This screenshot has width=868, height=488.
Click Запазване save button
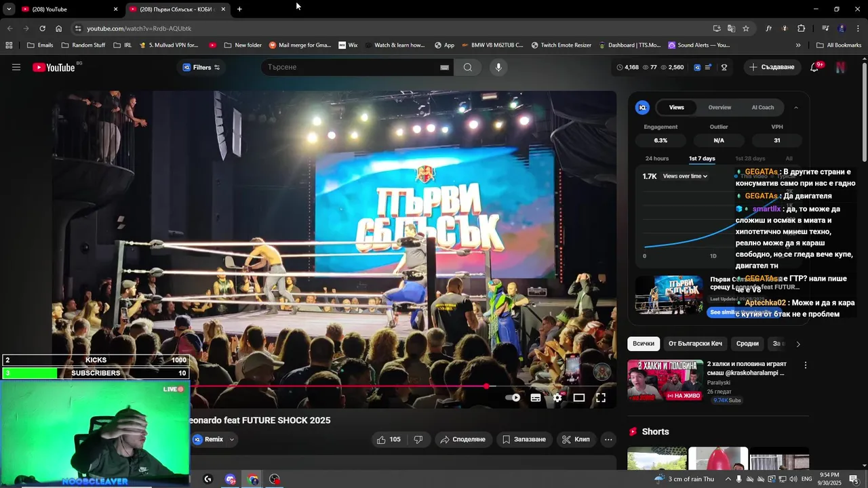pos(523,439)
